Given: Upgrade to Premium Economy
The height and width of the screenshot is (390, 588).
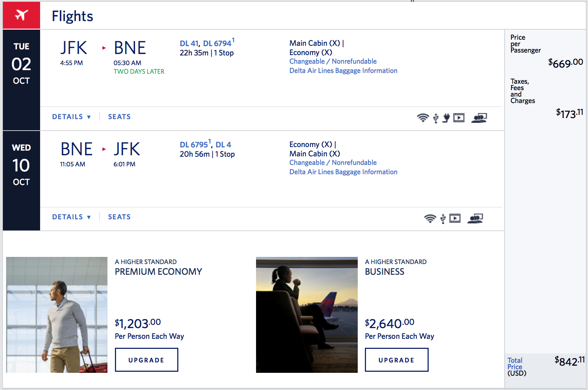Looking at the screenshot, I should [x=146, y=360].
